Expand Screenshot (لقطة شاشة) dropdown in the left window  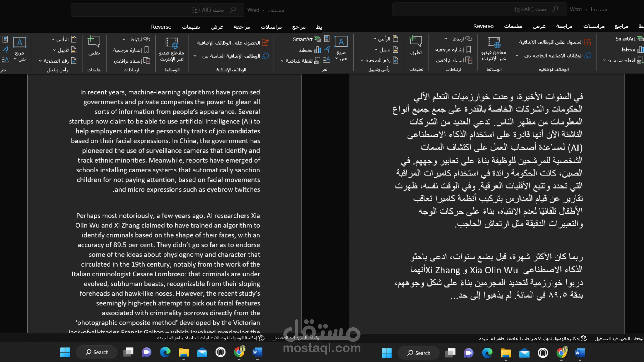(x=282, y=61)
